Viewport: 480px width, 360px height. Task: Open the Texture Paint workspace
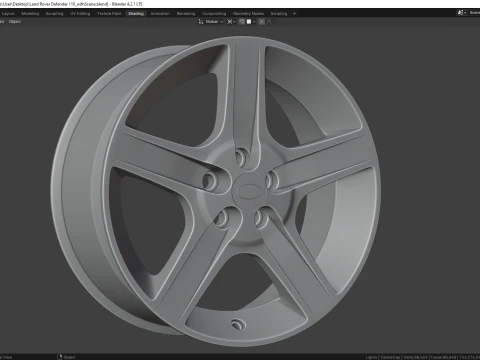pos(109,14)
